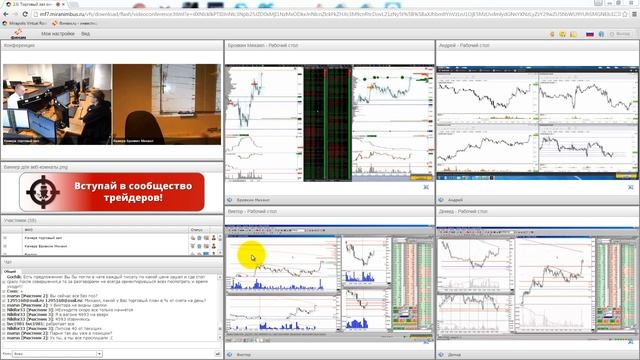Click the second yellow icon in the header toolbar
The height and width of the screenshot is (360, 640).
(563, 34)
